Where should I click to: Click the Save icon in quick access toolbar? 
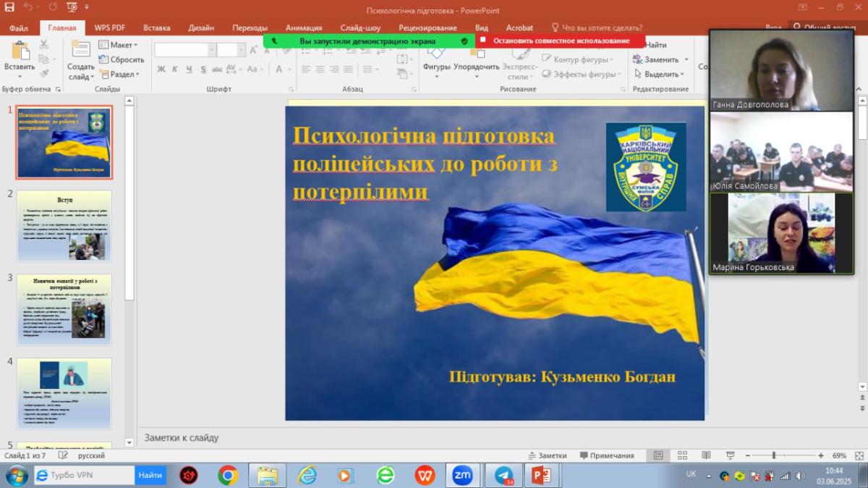9,8
